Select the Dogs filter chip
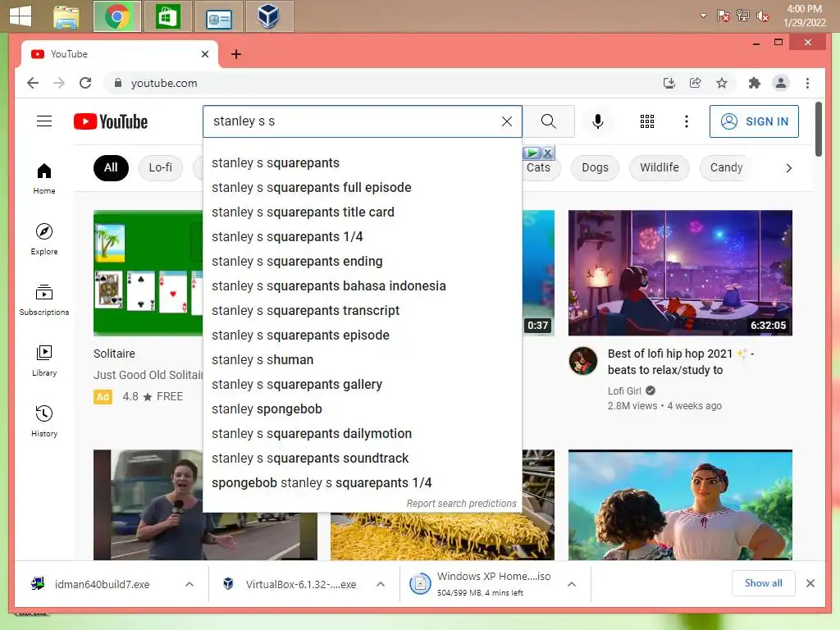Image resolution: width=840 pixels, height=630 pixels. [595, 167]
